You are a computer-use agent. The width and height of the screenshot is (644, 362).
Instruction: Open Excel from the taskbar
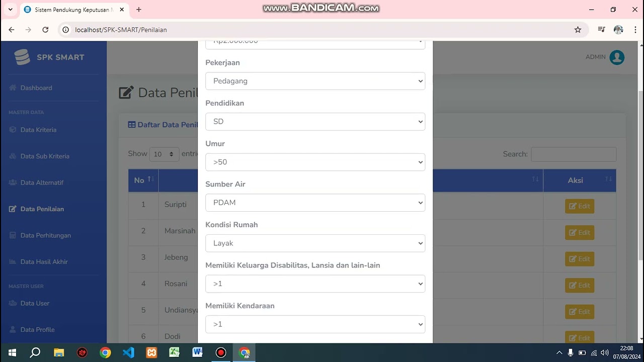(x=175, y=352)
